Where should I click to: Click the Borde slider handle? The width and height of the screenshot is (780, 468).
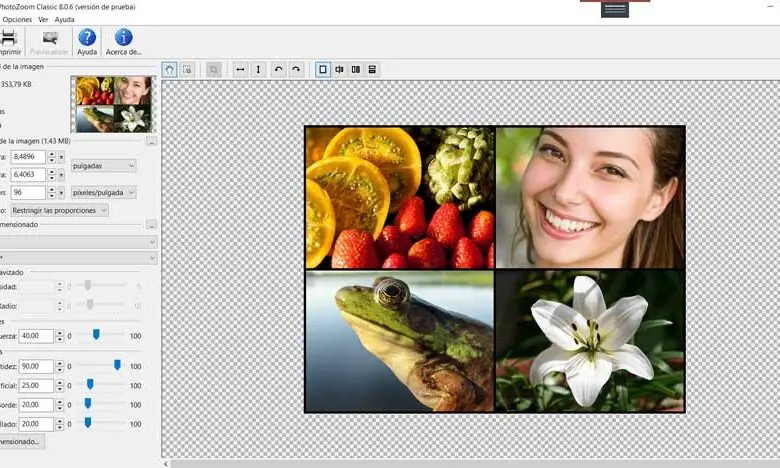pos(88,403)
